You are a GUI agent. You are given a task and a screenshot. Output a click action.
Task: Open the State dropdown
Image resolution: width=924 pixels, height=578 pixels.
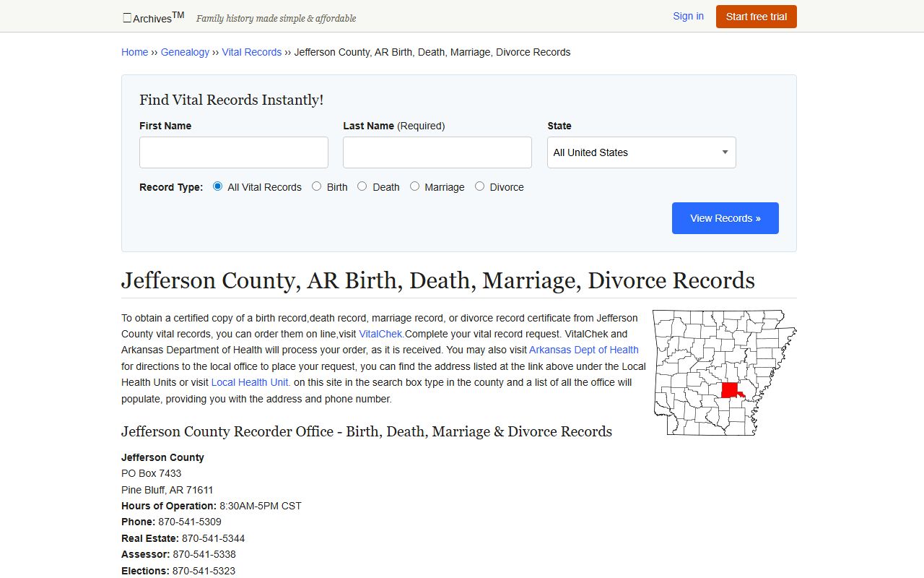click(642, 152)
